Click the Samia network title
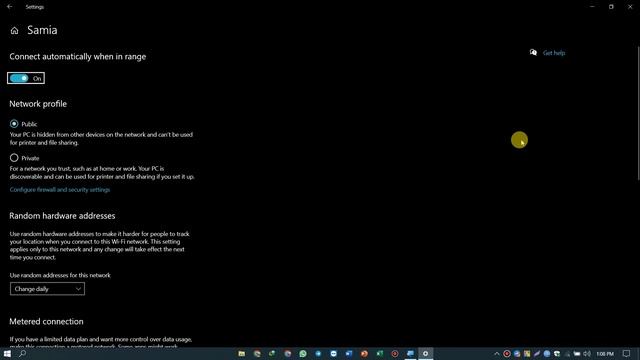This screenshot has width=640, height=360. [42, 30]
